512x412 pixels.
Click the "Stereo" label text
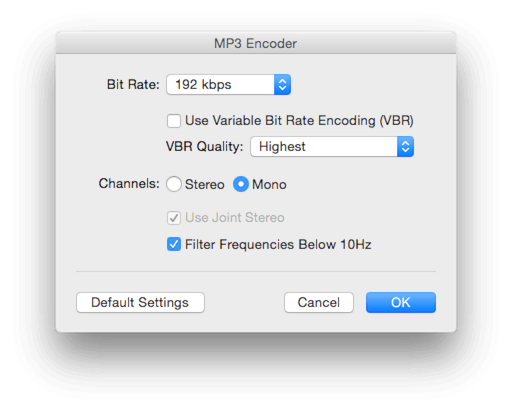(205, 184)
